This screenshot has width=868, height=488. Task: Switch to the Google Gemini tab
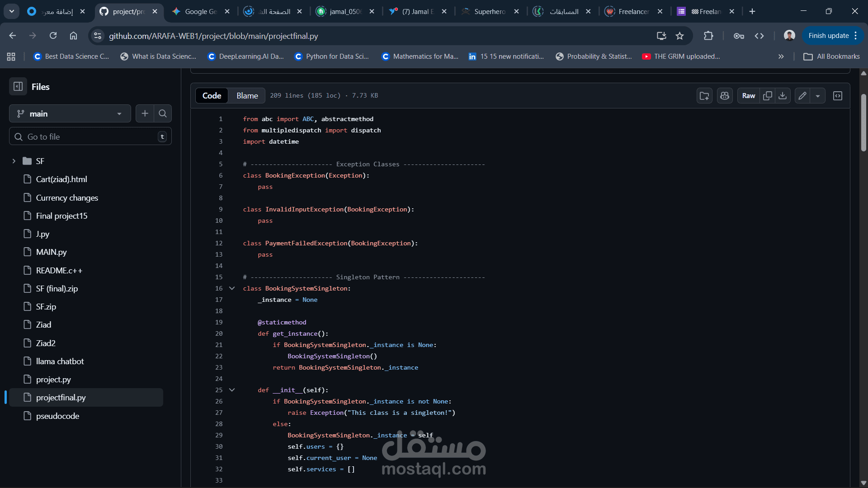point(201,11)
